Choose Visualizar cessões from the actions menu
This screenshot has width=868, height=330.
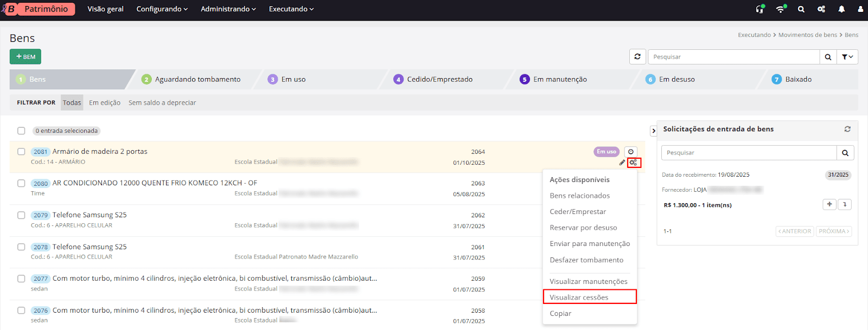tap(579, 297)
